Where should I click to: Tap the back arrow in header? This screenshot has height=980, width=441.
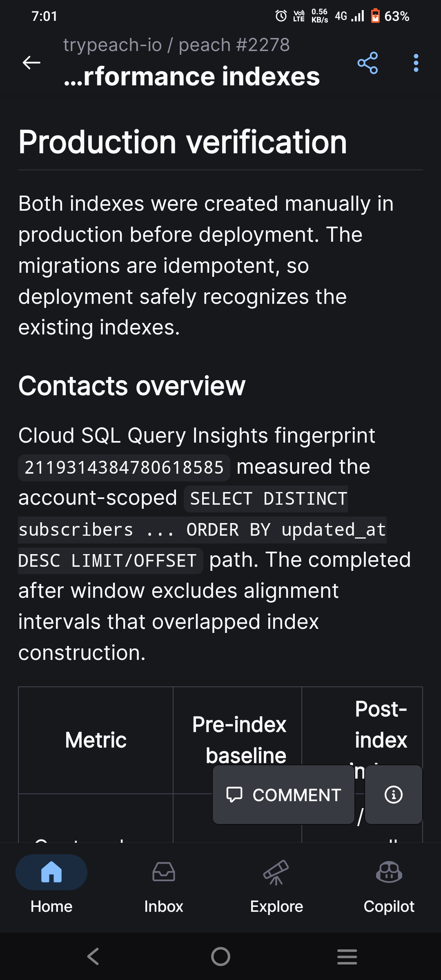click(31, 62)
